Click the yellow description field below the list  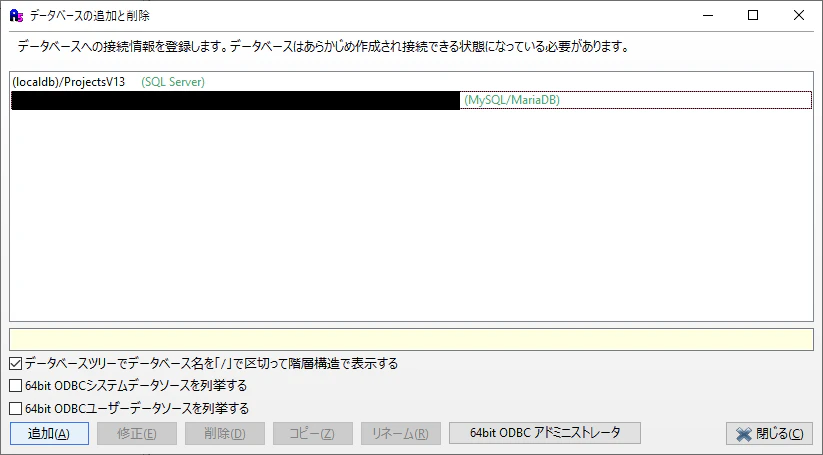(412, 340)
